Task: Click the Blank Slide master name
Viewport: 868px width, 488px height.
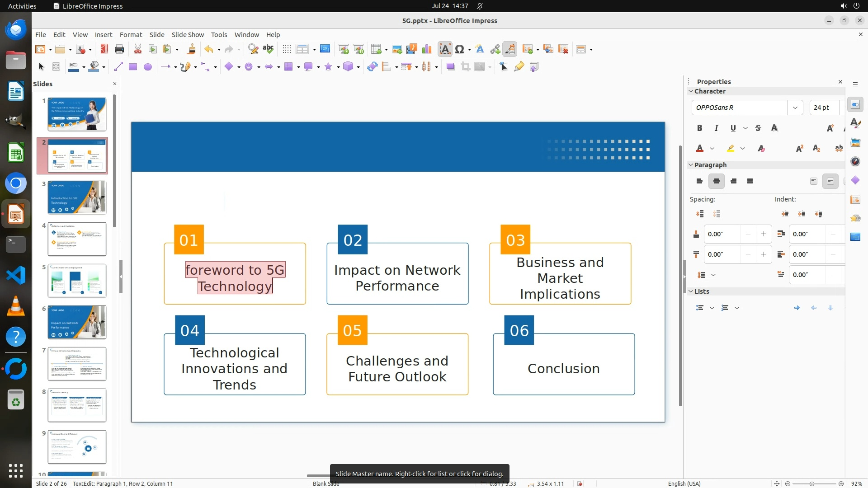Action: pyautogui.click(x=325, y=483)
